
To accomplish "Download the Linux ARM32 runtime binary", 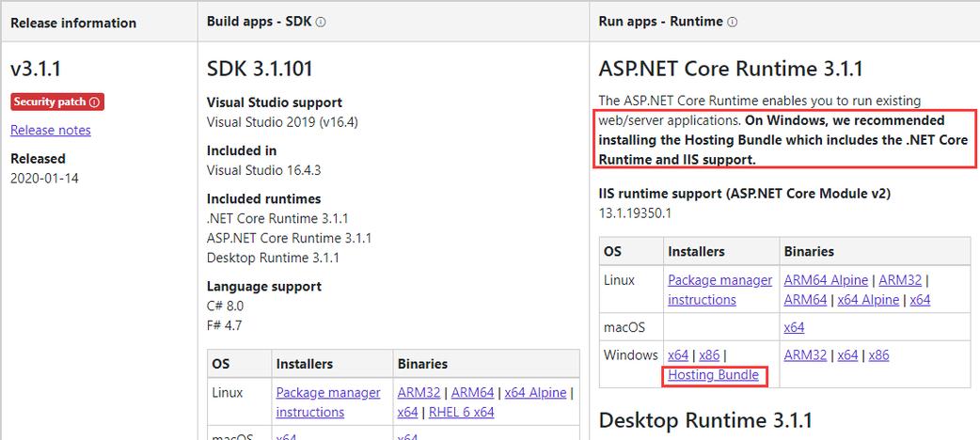I will coord(900,280).
